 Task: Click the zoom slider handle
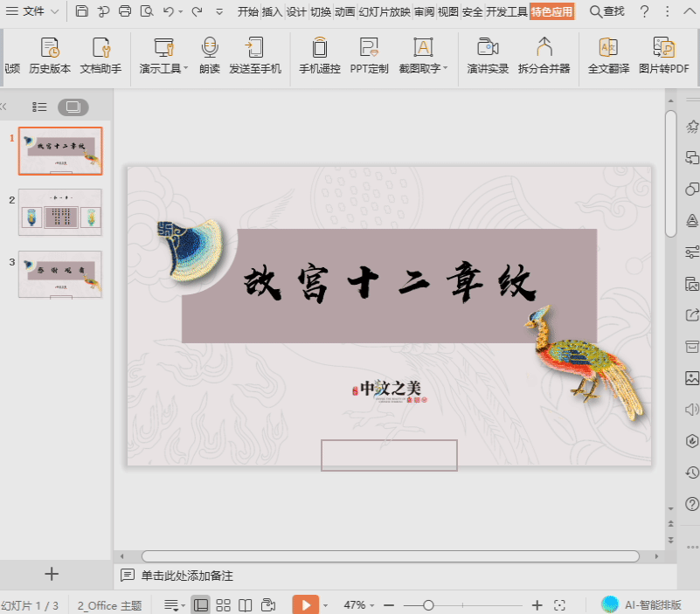click(x=428, y=605)
